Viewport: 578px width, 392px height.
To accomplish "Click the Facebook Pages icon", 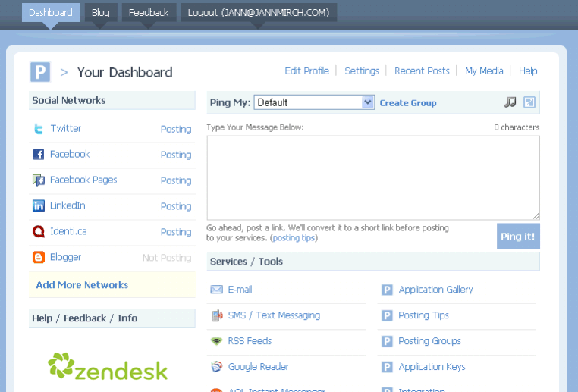I will pyautogui.click(x=39, y=180).
